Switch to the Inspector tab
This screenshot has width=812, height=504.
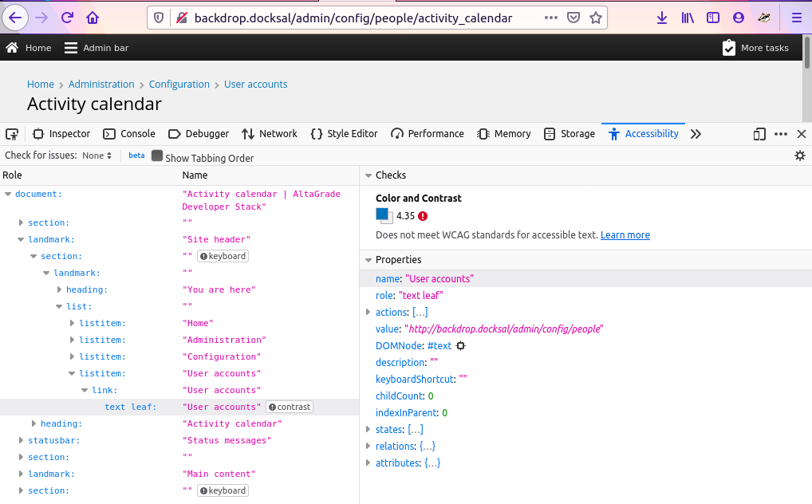click(61, 134)
